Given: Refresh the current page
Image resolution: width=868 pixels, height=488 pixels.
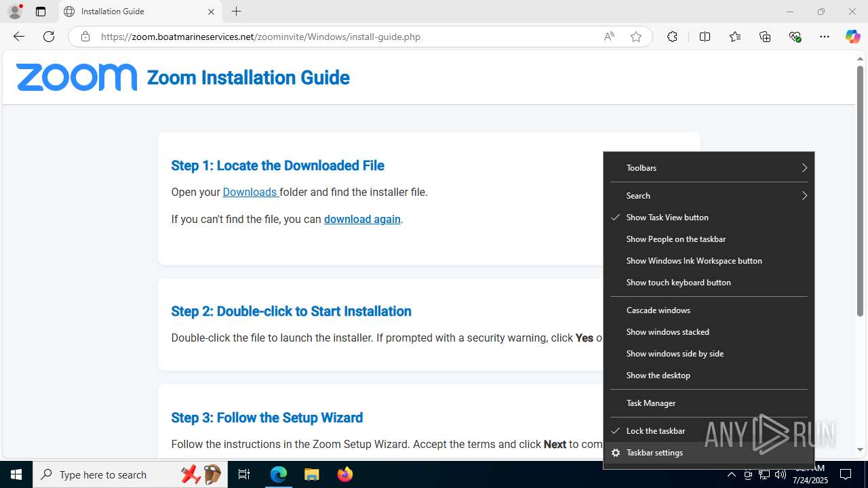Looking at the screenshot, I should tap(49, 37).
